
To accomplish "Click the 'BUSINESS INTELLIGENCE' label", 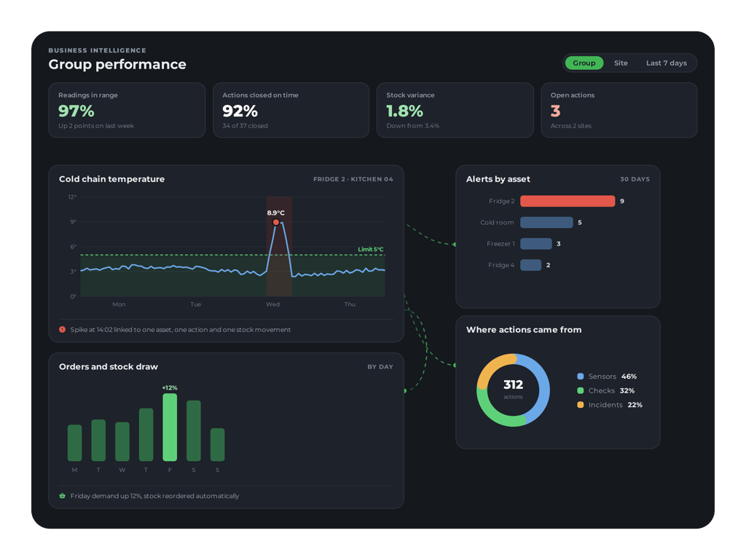I will [x=97, y=50].
